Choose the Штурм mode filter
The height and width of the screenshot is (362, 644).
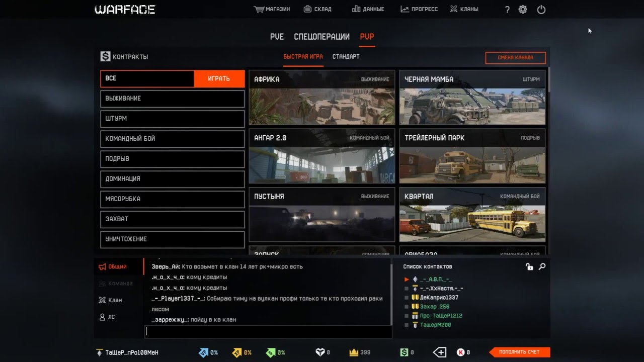tap(173, 119)
